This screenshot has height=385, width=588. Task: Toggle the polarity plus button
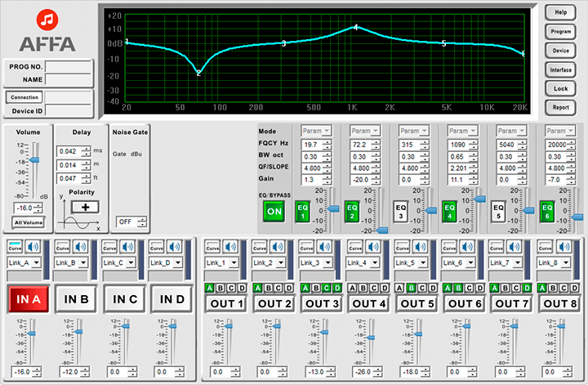coord(86,207)
